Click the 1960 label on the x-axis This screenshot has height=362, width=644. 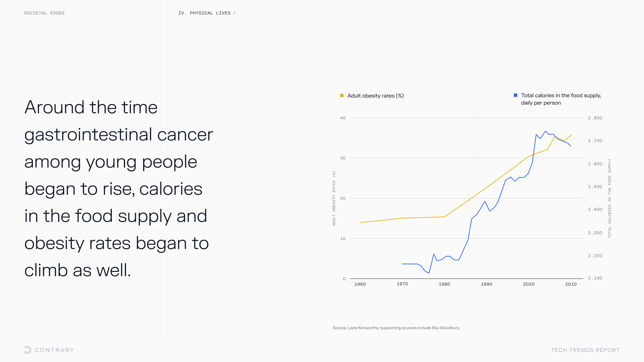pyautogui.click(x=360, y=284)
